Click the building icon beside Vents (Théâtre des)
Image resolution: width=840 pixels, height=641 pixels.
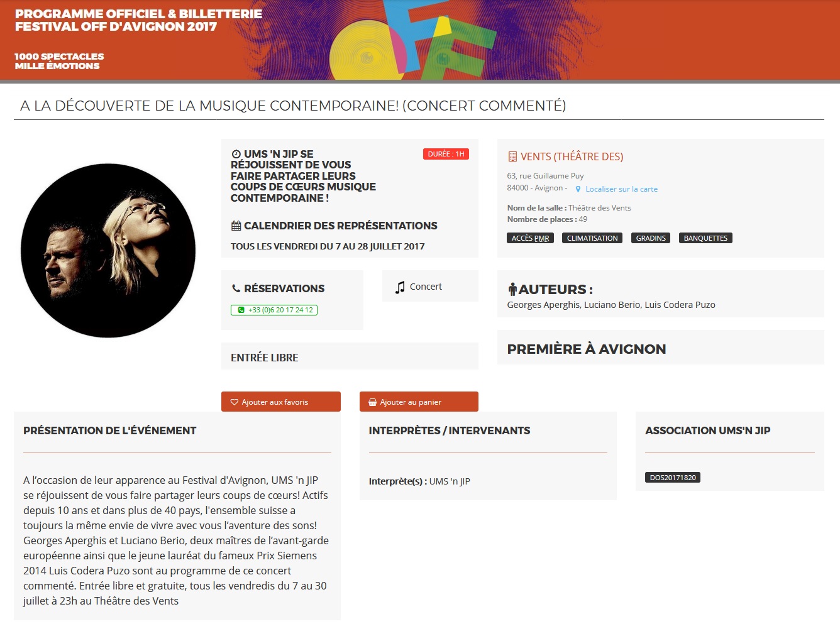coord(512,156)
